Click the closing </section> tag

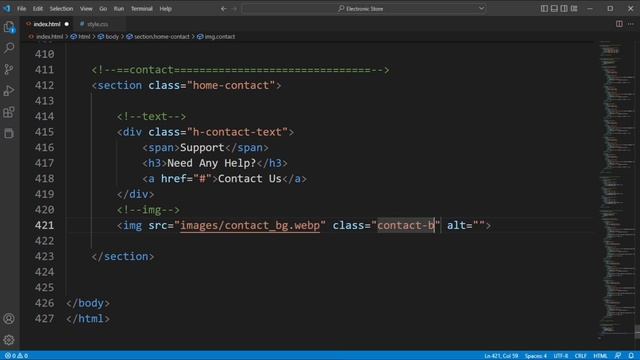(x=123, y=256)
